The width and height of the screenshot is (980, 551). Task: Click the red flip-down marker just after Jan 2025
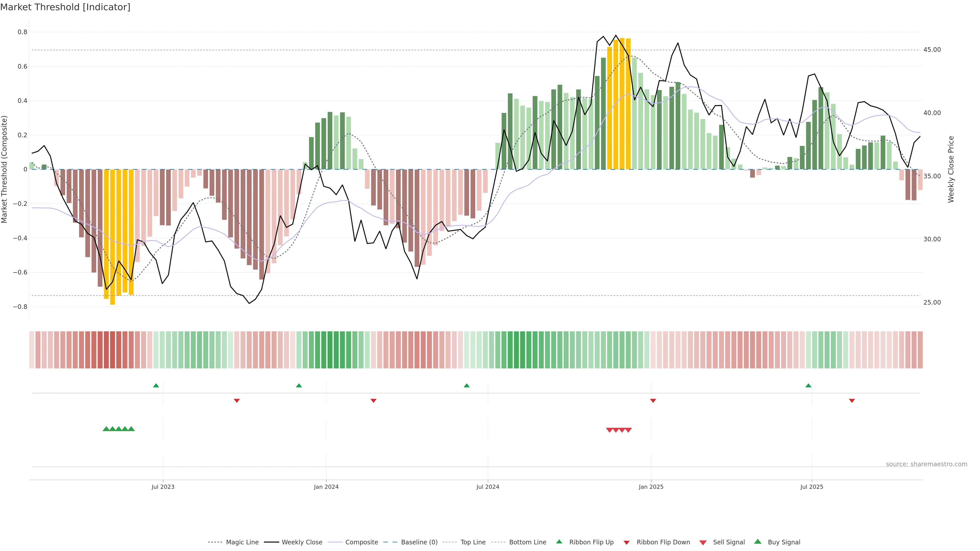pyautogui.click(x=653, y=400)
